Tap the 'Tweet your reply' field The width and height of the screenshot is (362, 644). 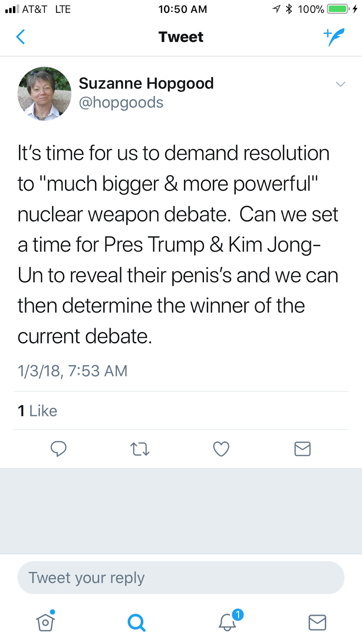(x=181, y=578)
